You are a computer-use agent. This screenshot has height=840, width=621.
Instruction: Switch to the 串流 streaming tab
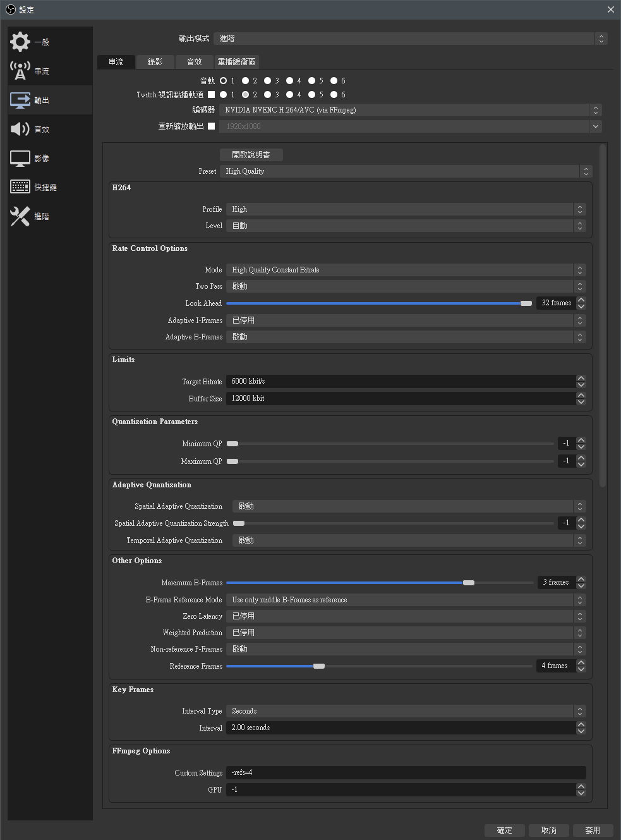point(116,62)
